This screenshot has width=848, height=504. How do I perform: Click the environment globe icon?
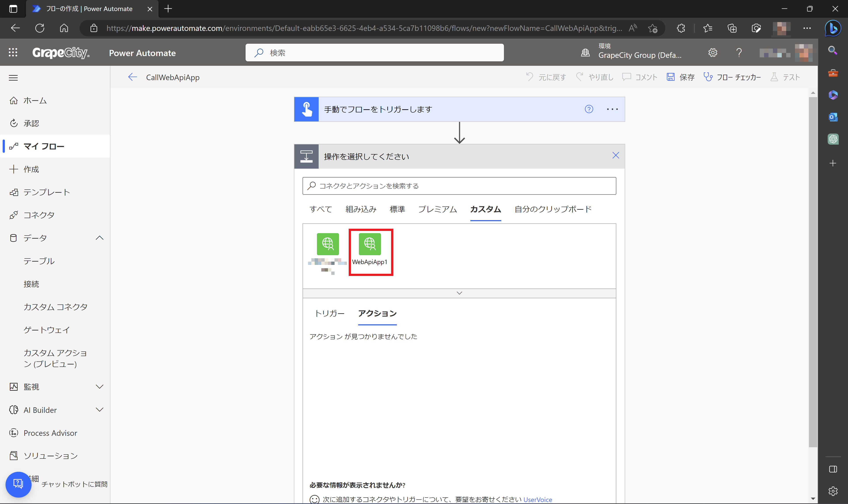click(x=585, y=53)
